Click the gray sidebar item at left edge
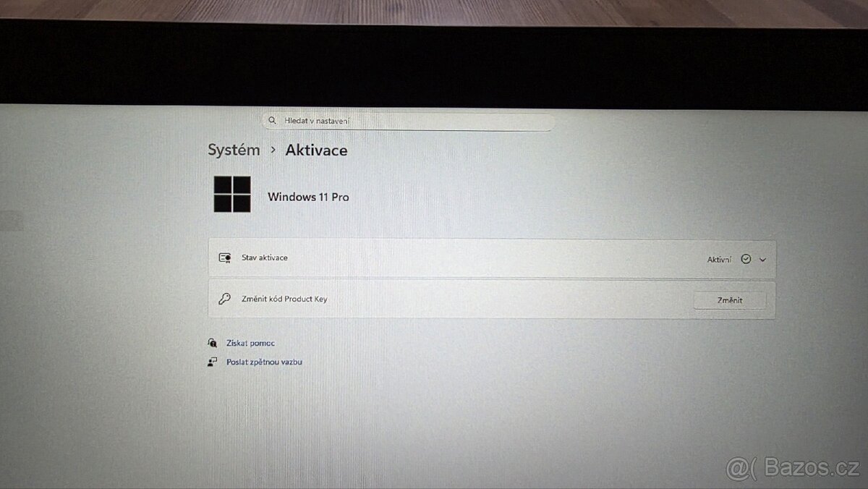This screenshot has height=489, width=868. tap(12, 221)
